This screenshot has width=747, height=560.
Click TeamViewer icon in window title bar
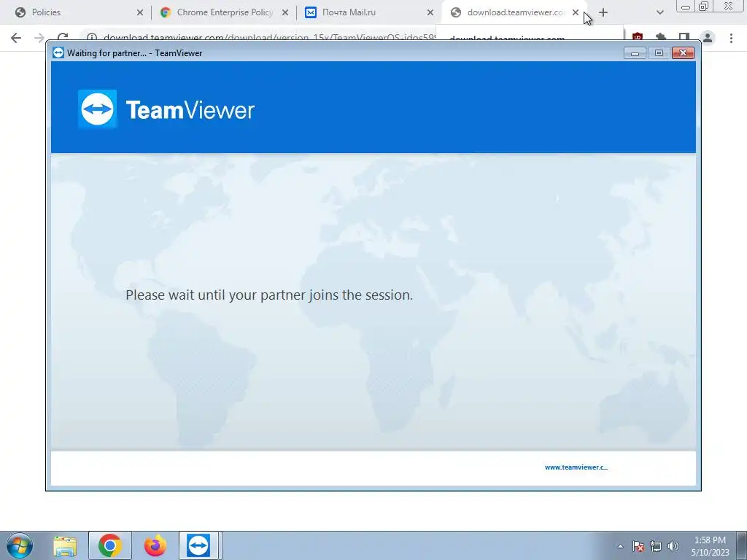coord(58,52)
